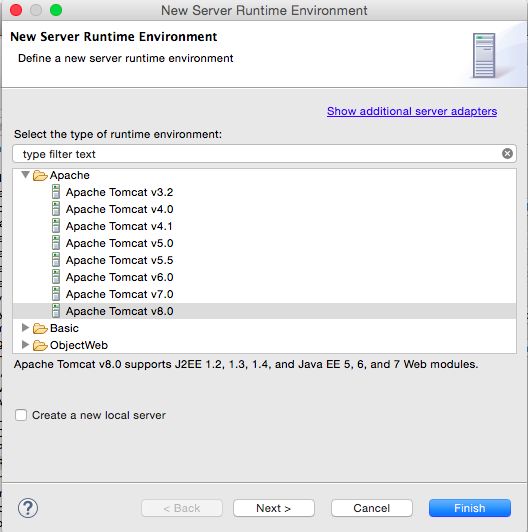The image size is (528, 532).
Task: Click the Apache Tomcat v5.5 server icon
Action: (x=56, y=260)
